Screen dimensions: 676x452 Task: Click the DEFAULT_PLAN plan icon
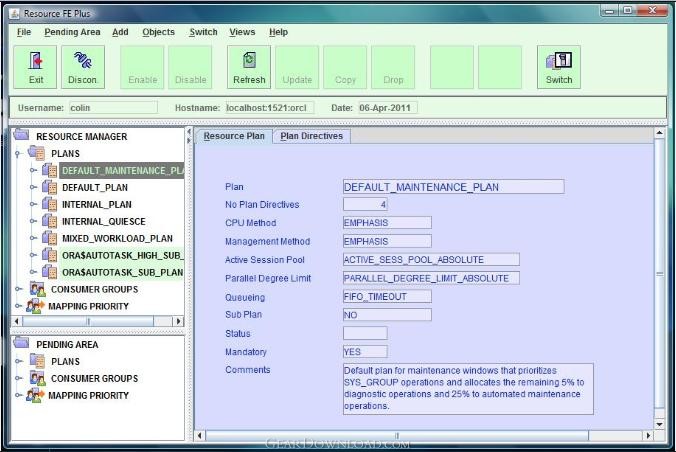coord(50,187)
